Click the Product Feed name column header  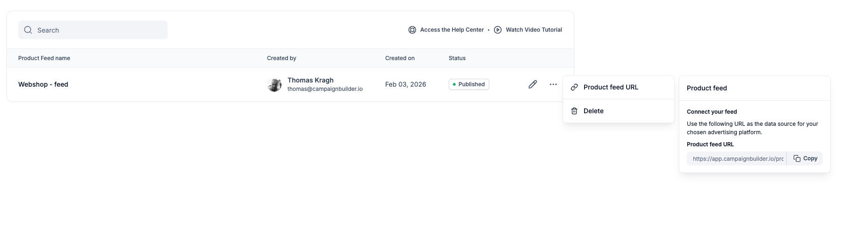44,58
